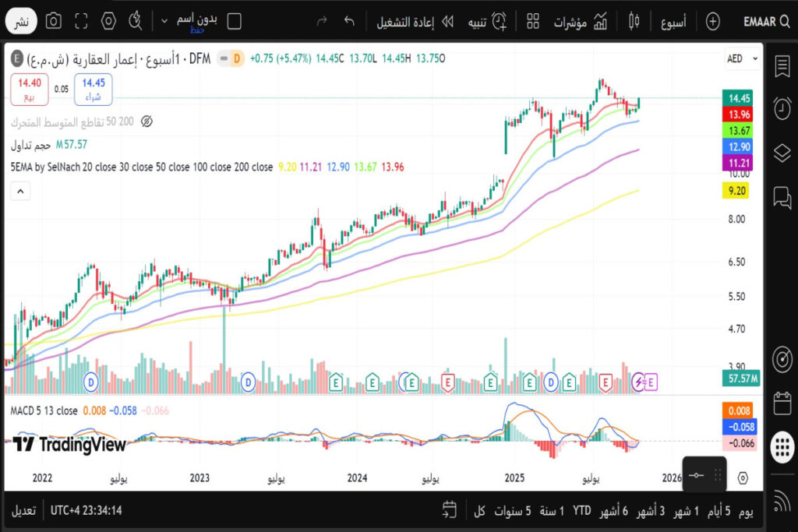Click the add symbol plus icon
The image size is (798, 532).
click(712, 21)
